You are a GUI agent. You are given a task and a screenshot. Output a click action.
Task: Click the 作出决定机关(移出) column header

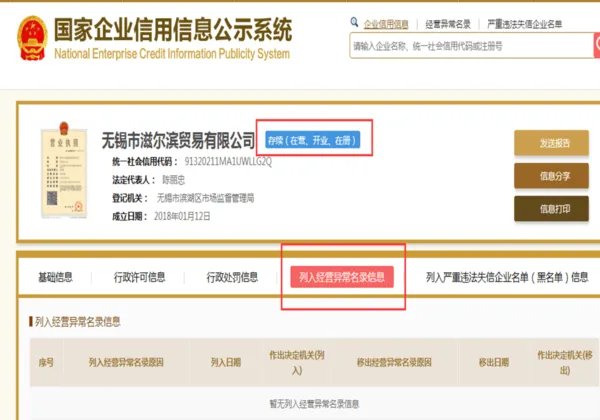[x=565, y=362]
